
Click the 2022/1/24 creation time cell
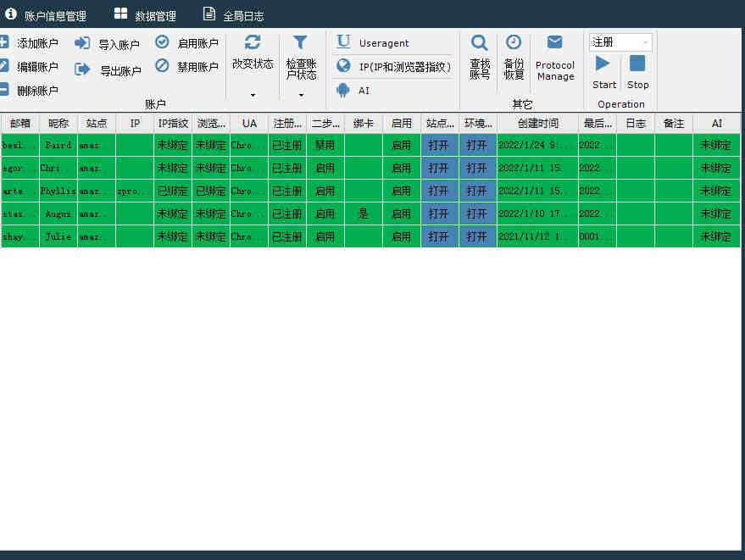[x=538, y=145]
